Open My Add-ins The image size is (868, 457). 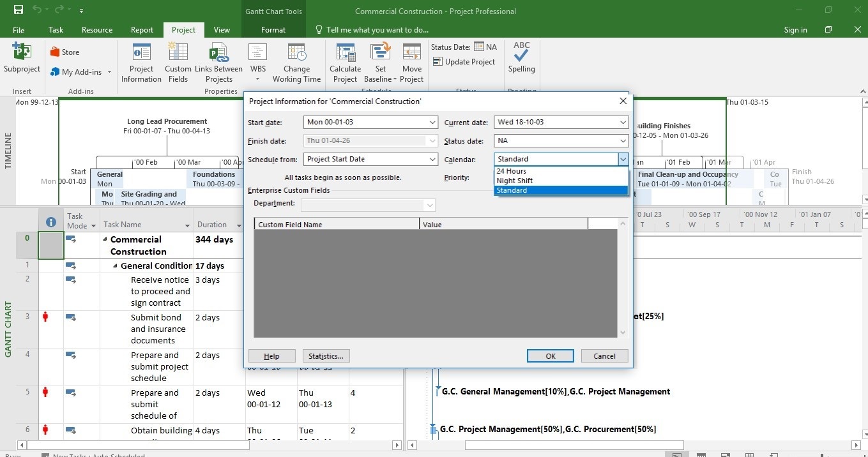point(81,72)
